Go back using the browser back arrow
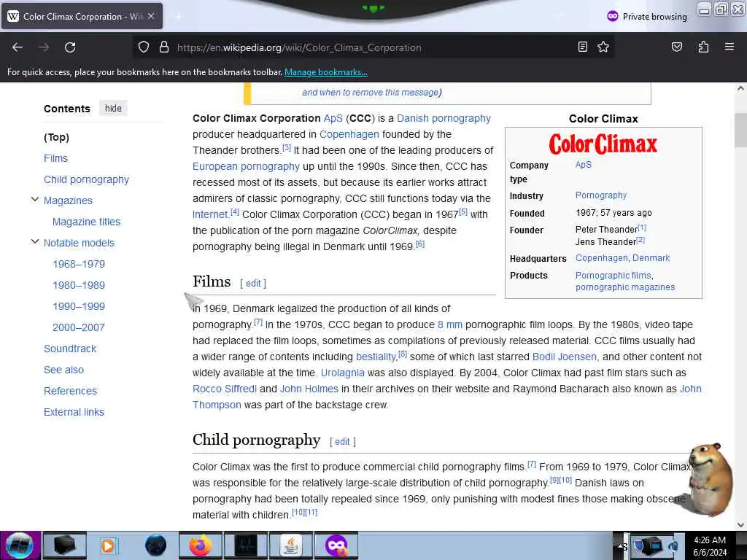This screenshot has height=560, width=747. click(x=18, y=47)
